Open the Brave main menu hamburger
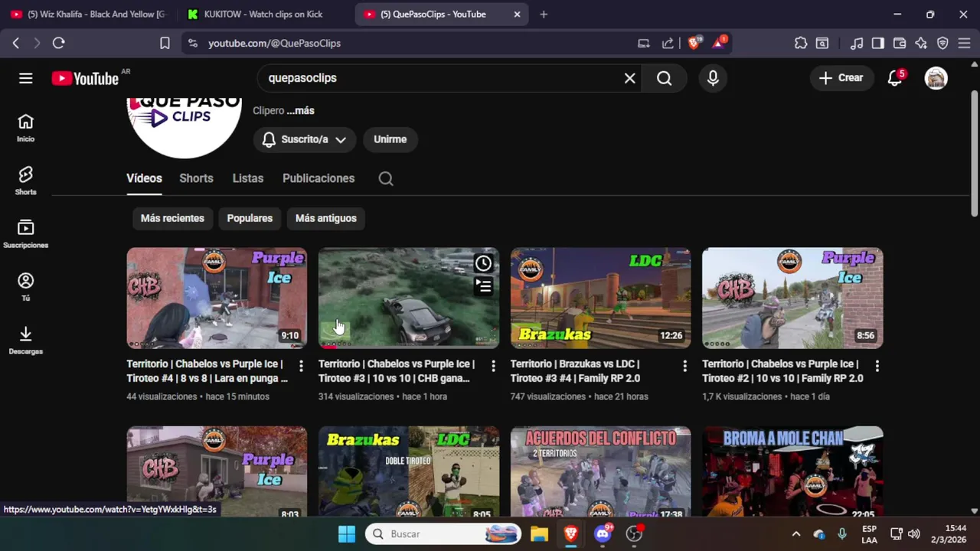 pyautogui.click(x=964, y=44)
